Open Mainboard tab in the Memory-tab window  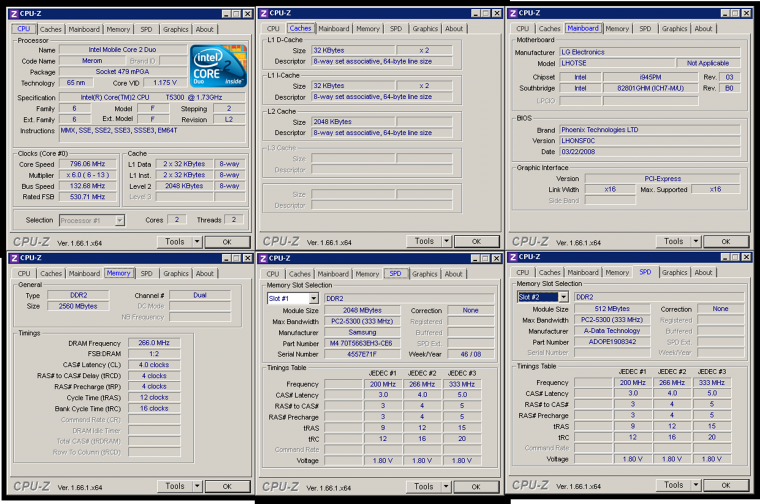pos(84,273)
